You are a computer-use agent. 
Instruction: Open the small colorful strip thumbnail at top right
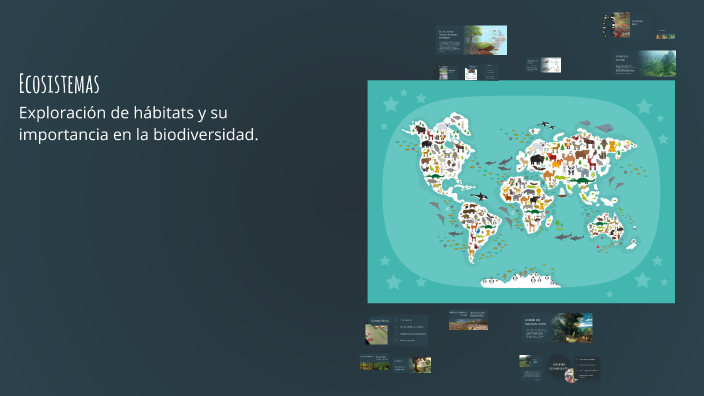665,35
